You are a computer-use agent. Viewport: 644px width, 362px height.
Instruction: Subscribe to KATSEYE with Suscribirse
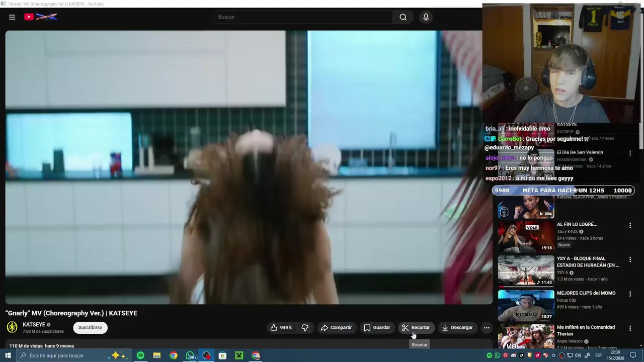(90, 328)
